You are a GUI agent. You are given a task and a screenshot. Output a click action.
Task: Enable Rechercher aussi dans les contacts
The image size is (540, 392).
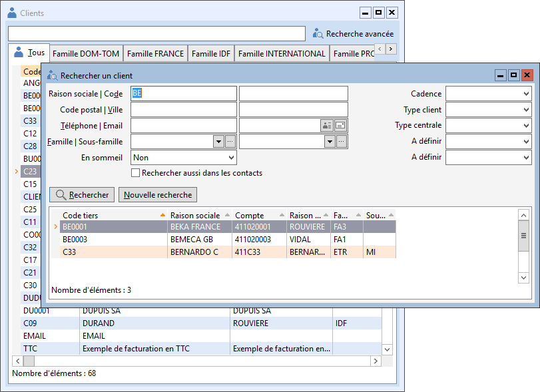(136, 173)
